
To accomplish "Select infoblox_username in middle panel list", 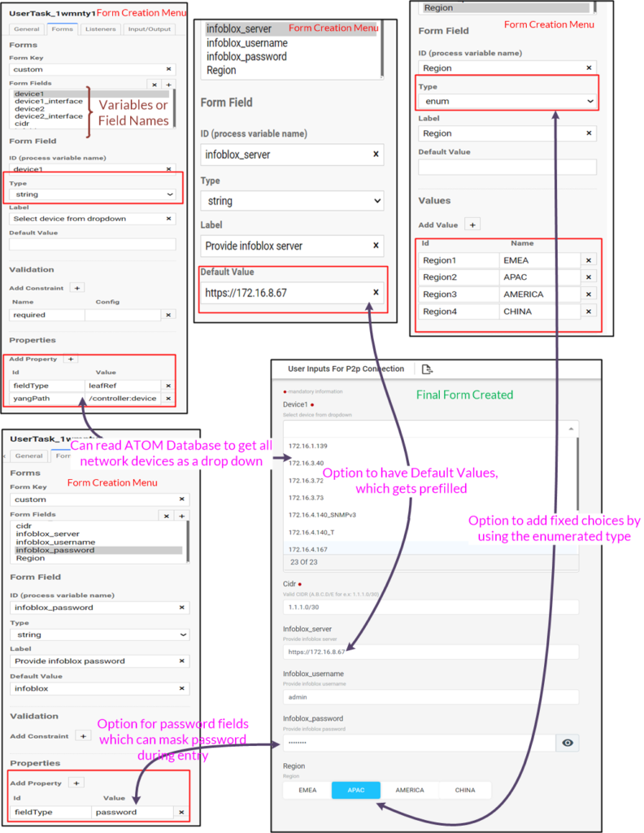I will point(247,43).
